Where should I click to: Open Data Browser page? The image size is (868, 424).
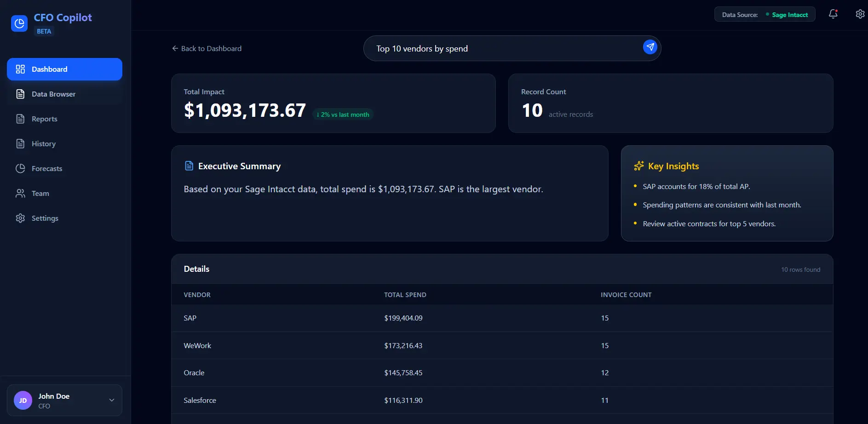click(53, 94)
